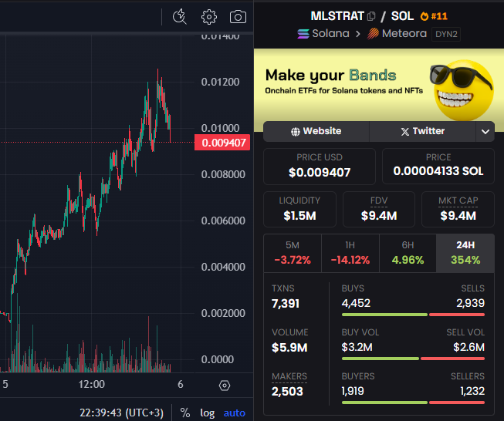Click the 0.01200 price axis label
This screenshot has width=504, height=421.
pos(220,83)
